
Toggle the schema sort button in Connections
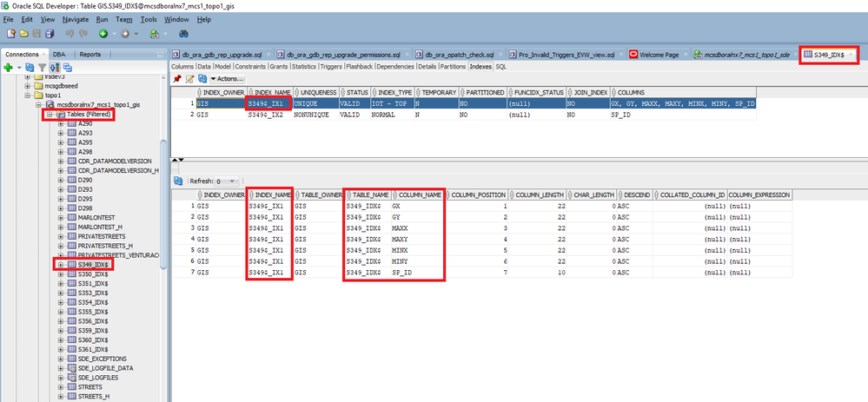pos(55,68)
